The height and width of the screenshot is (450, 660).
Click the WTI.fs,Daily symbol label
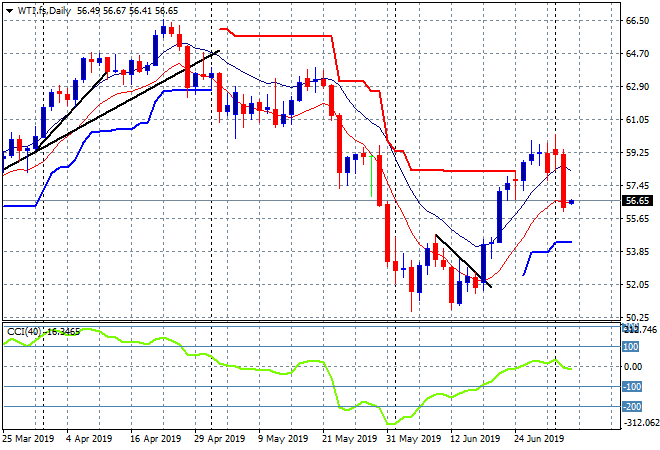click(44, 11)
